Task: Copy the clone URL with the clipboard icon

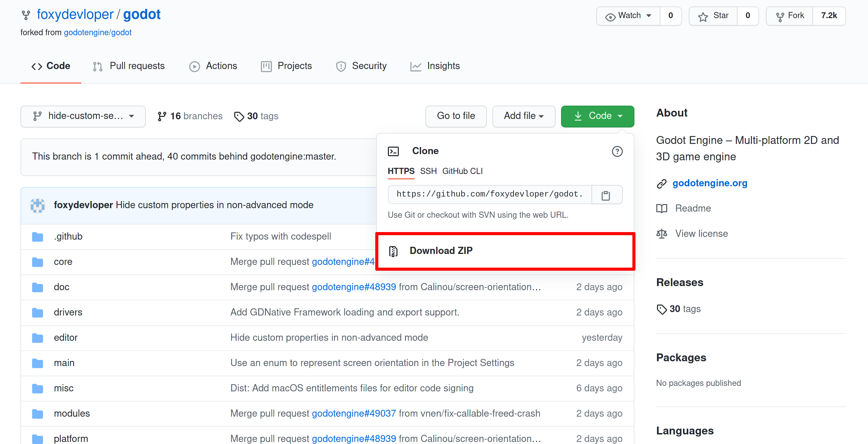Action: click(606, 195)
